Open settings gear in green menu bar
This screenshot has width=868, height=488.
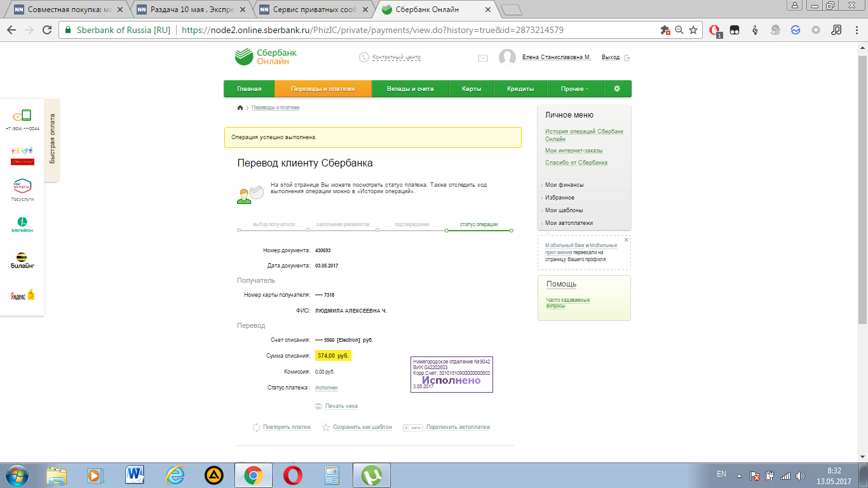(616, 89)
